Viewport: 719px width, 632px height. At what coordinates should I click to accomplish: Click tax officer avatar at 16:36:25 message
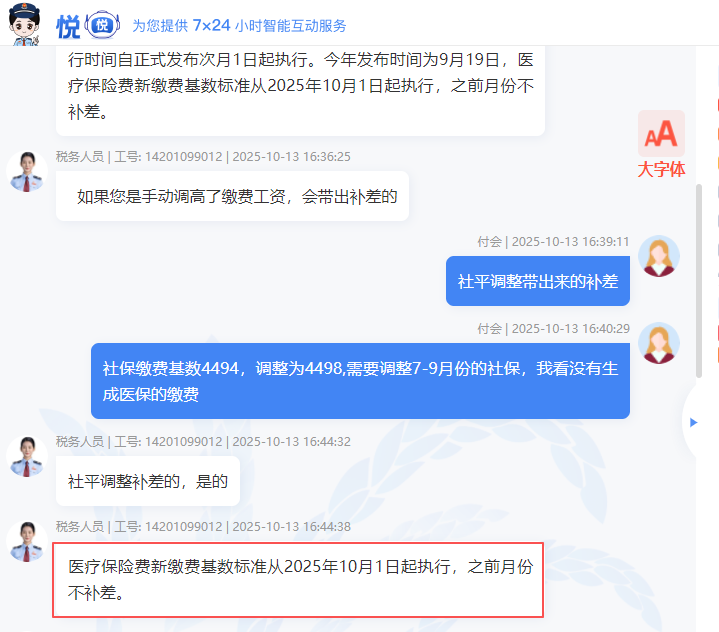[x=27, y=172]
